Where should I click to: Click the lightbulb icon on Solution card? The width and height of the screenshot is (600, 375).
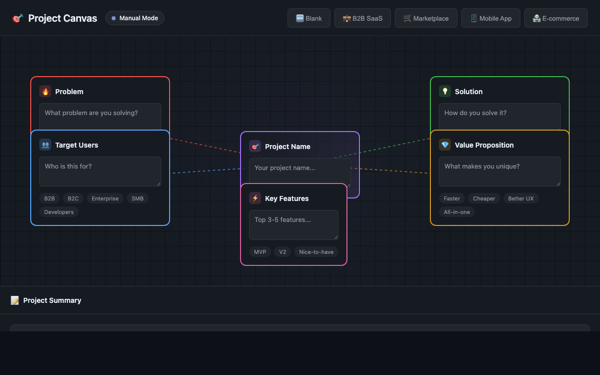pyautogui.click(x=445, y=91)
